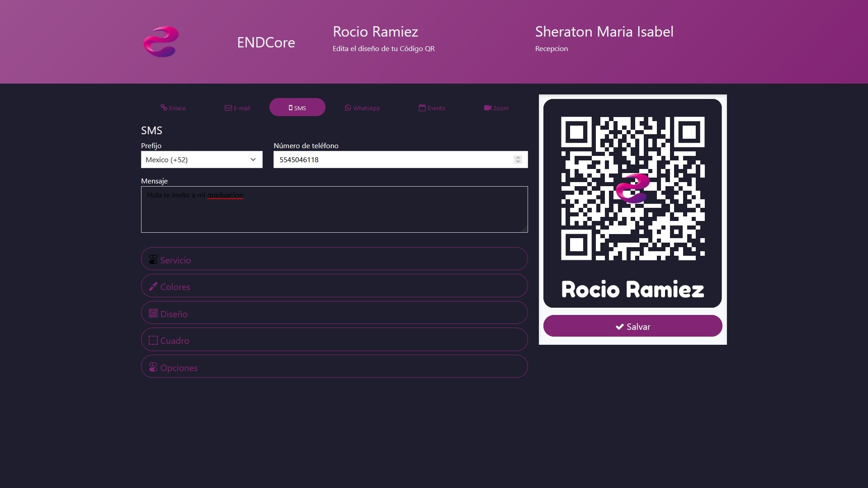This screenshot has width=868, height=488.
Task: Expand the Diseño section
Action: coord(335,313)
